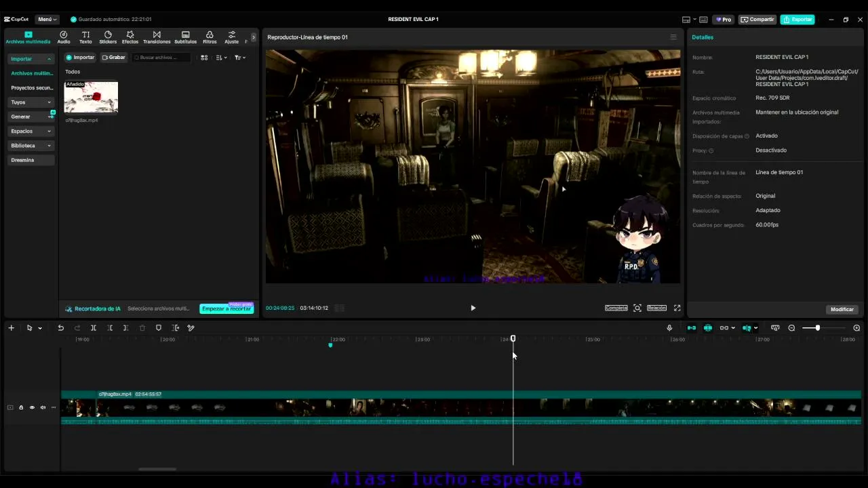Open the Menú dropdown

[47, 19]
